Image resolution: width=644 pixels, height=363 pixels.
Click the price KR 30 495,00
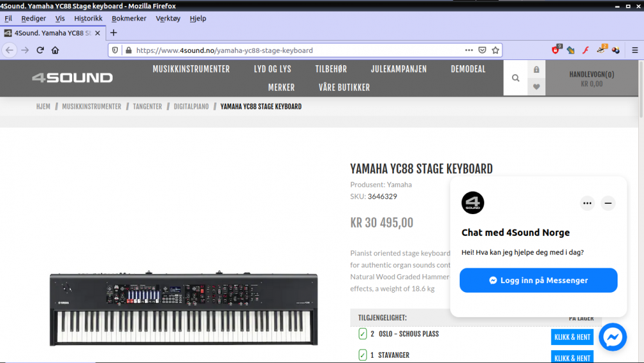click(x=381, y=223)
